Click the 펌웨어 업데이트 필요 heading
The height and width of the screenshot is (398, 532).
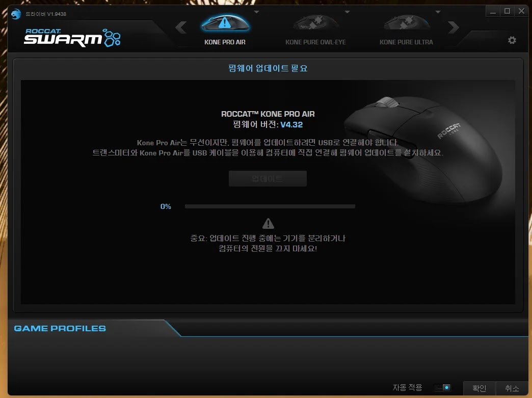tap(268, 68)
